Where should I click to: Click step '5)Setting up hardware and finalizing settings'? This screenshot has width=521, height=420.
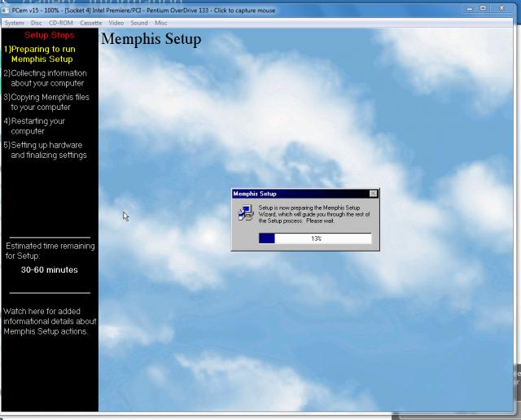point(46,150)
